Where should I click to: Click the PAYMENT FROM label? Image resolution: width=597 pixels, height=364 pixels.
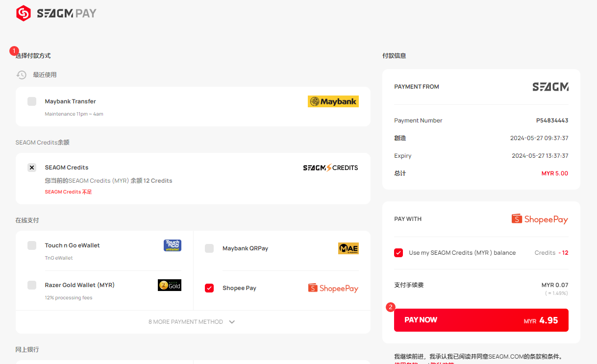coord(417,87)
